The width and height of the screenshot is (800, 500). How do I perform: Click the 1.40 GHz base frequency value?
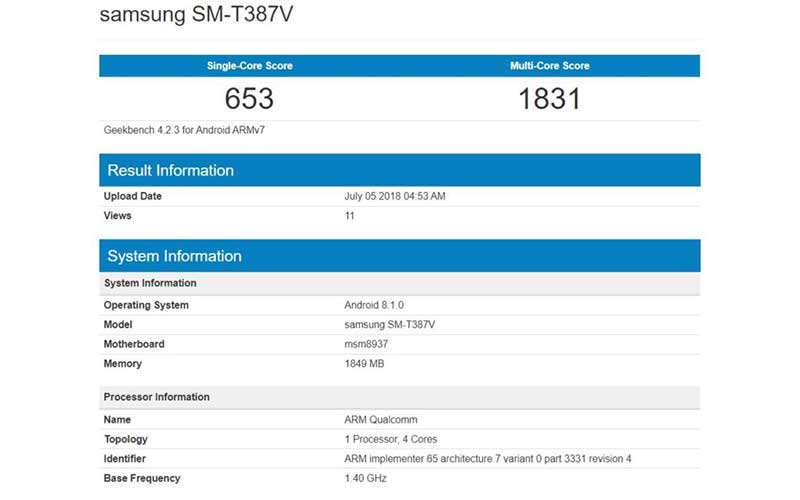366,479
